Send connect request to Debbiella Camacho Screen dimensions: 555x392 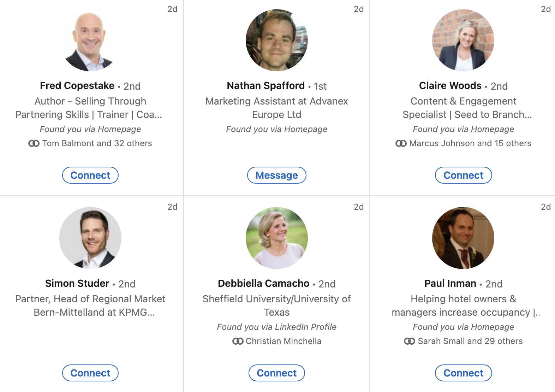[x=277, y=373]
